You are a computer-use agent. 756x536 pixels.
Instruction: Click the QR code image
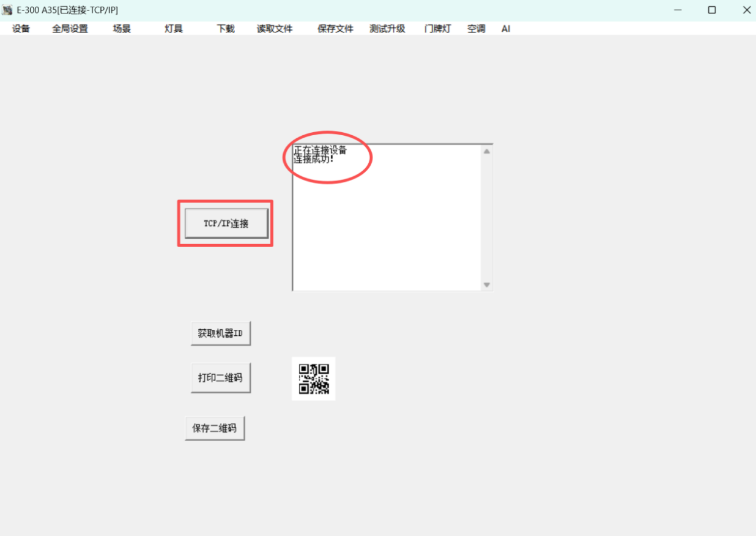click(x=314, y=379)
